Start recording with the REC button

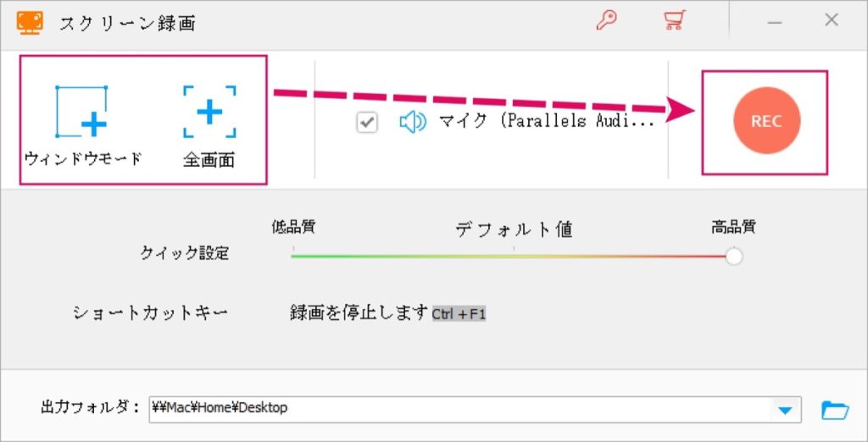[x=766, y=120]
